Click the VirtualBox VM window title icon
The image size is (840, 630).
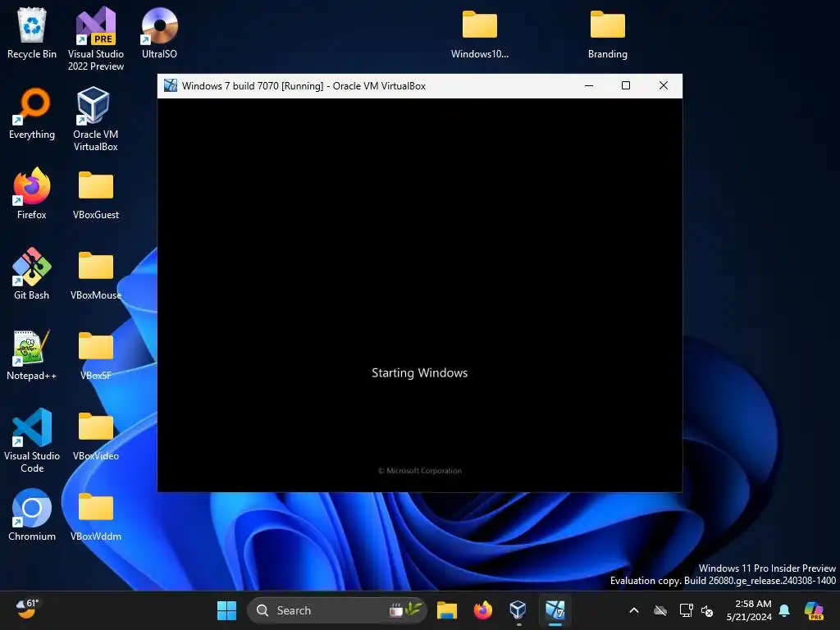pyautogui.click(x=171, y=85)
